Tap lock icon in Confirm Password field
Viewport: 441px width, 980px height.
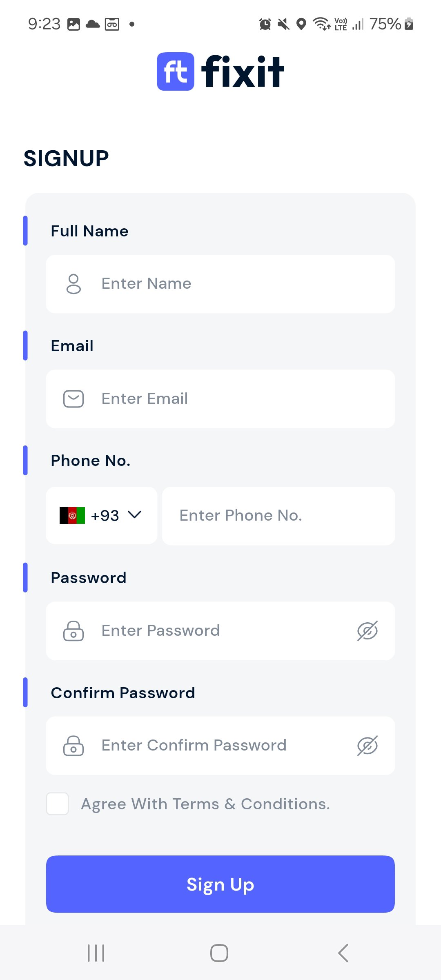click(x=73, y=746)
